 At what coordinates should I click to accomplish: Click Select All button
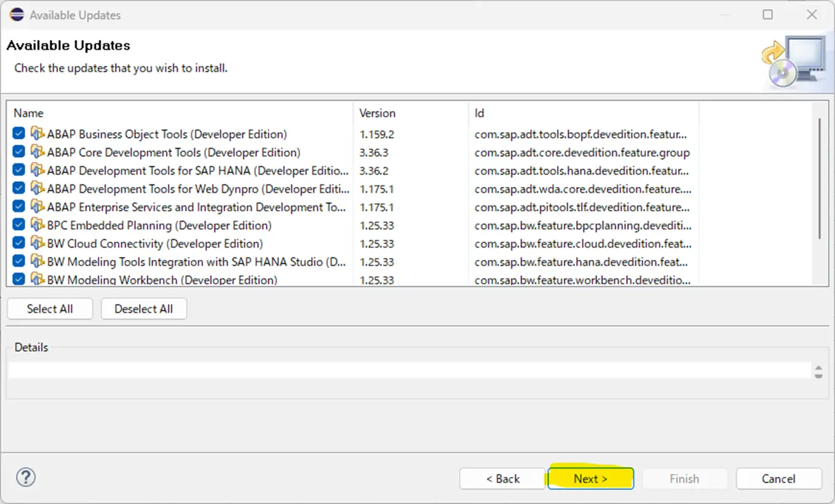pos(50,309)
